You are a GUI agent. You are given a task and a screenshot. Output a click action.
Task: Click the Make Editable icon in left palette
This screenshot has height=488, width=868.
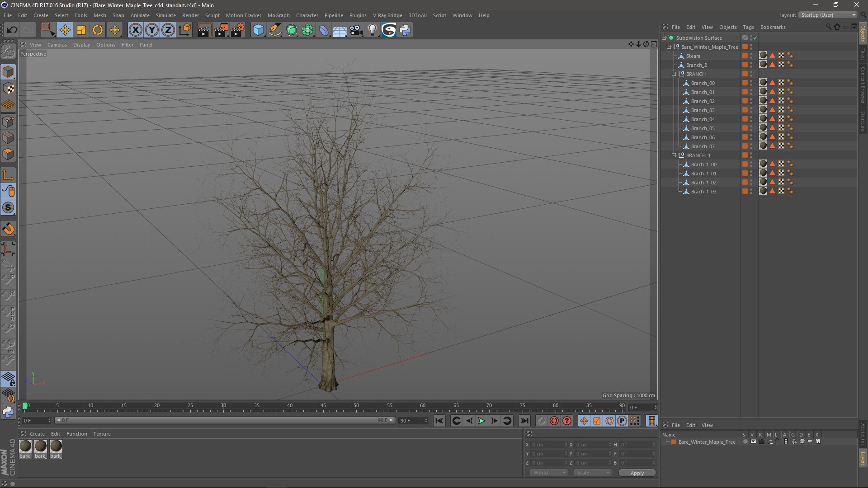coord(9,51)
